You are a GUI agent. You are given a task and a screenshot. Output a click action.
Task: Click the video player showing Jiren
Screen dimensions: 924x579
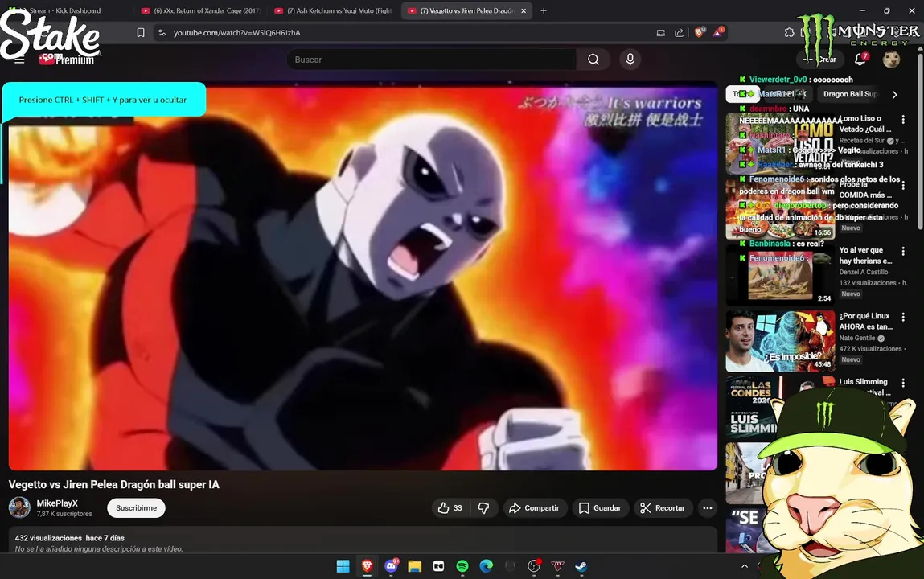pyautogui.click(x=363, y=276)
